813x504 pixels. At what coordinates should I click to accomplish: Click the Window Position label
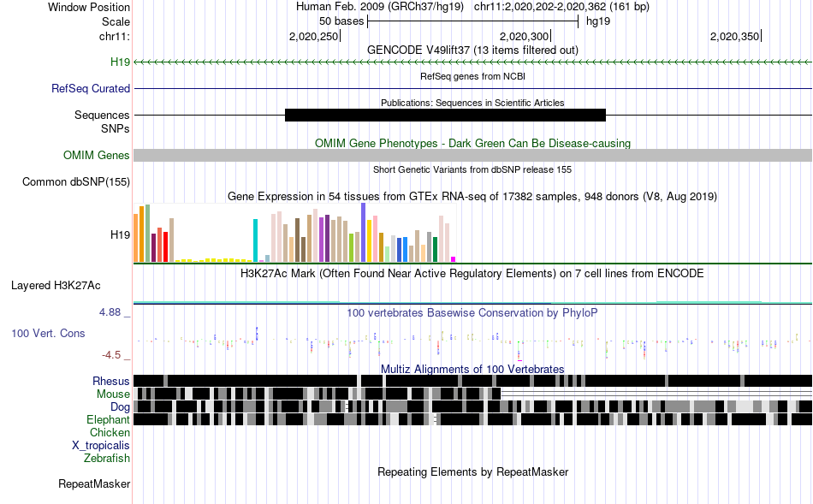(x=89, y=7)
